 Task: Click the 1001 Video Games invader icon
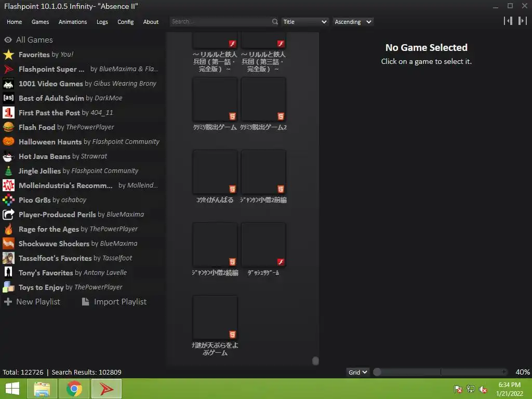tap(8, 84)
